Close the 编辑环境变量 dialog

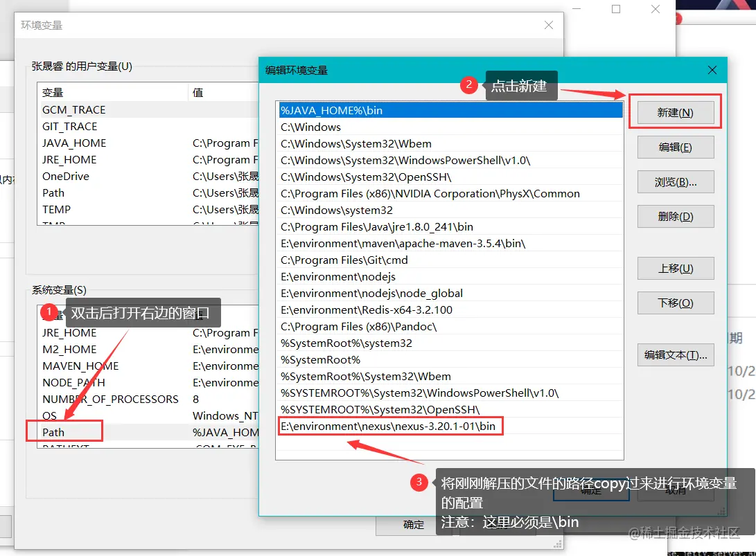pyautogui.click(x=712, y=70)
